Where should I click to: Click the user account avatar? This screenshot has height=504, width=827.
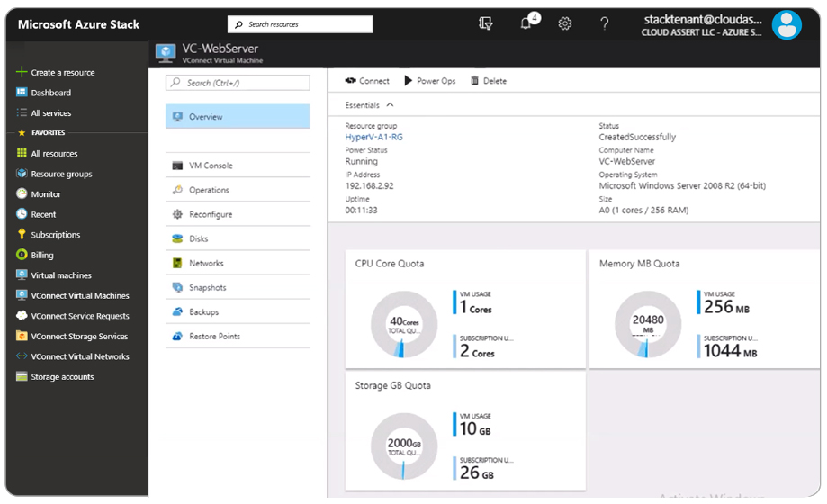(787, 24)
